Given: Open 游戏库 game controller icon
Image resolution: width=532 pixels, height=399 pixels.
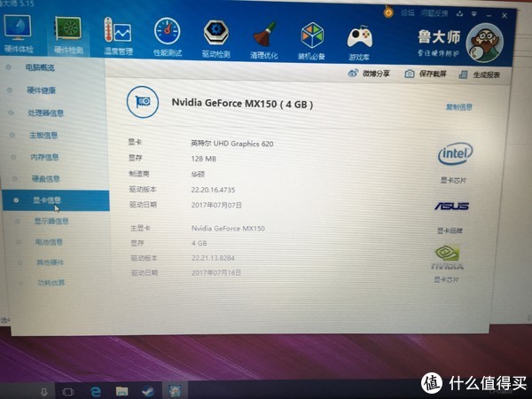Looking at the screenshot, I should [x=359, y=42].
